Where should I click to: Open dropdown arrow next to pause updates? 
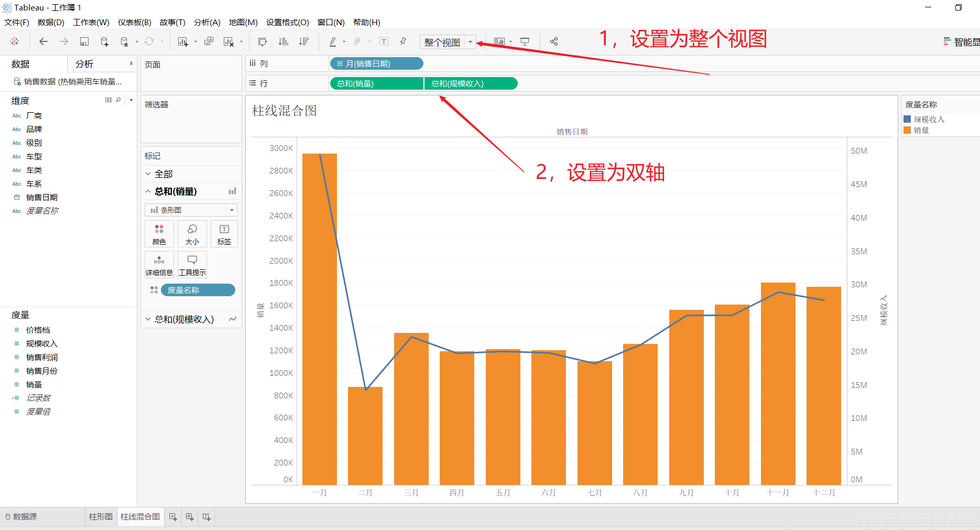(x=137, y=41)
